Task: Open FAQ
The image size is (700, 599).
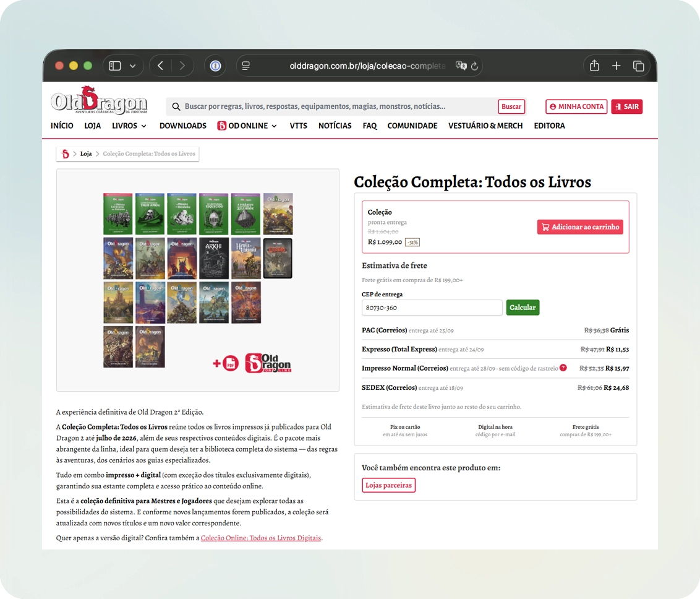Action: [x=370, y=126]
